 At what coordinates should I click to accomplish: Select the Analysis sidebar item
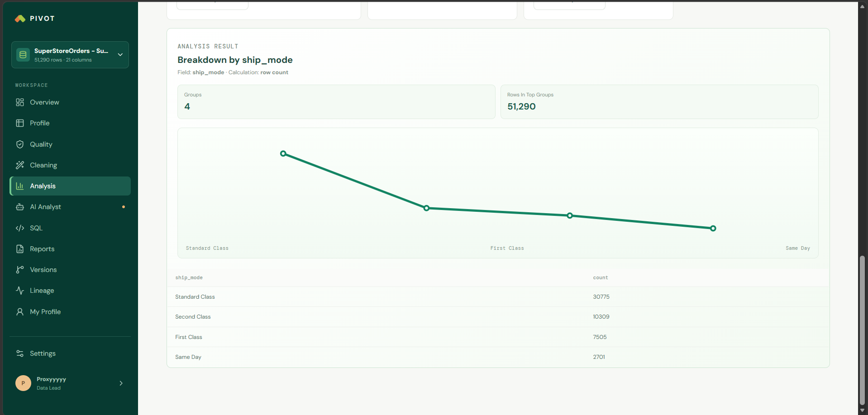pos(70,186)
